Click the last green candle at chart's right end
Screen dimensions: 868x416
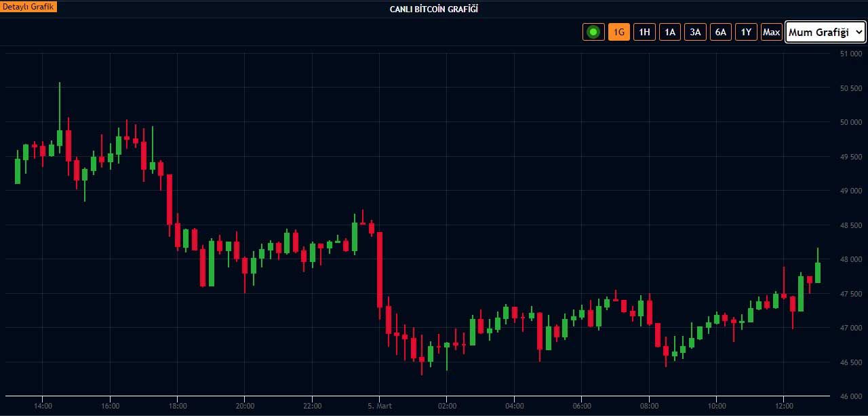[818, 272]
